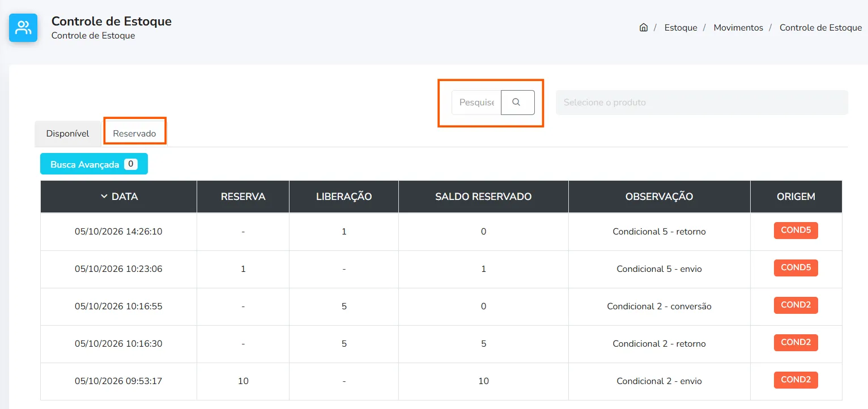Click the magnifying glass search button
Image resolution: width=868 pixels, height=409 pixels.
pyautogui.click(x=517, y=103)
